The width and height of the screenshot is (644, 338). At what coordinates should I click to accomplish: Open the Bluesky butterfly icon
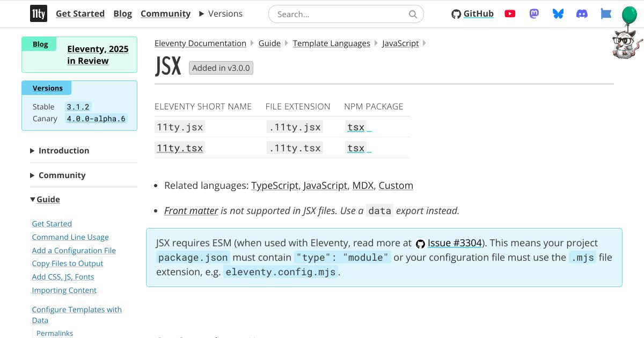(558, 13)
